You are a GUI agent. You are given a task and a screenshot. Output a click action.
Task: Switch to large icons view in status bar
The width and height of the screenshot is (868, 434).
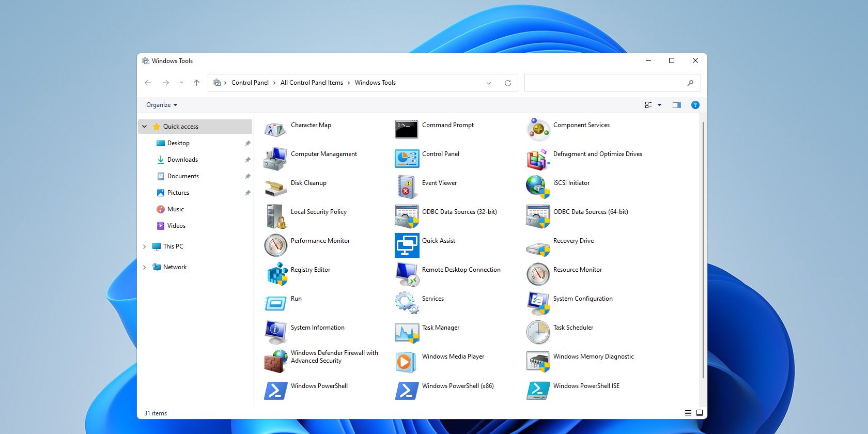pos(700,413)
